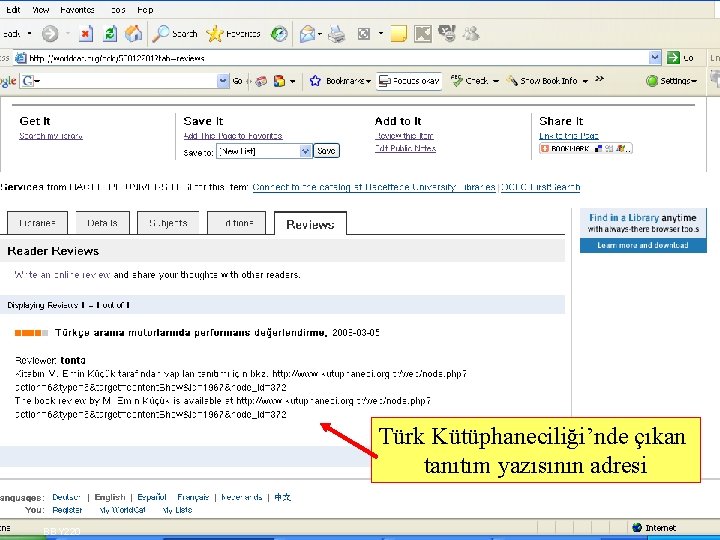Click the Google toolbar search field
Viewport: 720px width, 540px height.
point(125,81)
